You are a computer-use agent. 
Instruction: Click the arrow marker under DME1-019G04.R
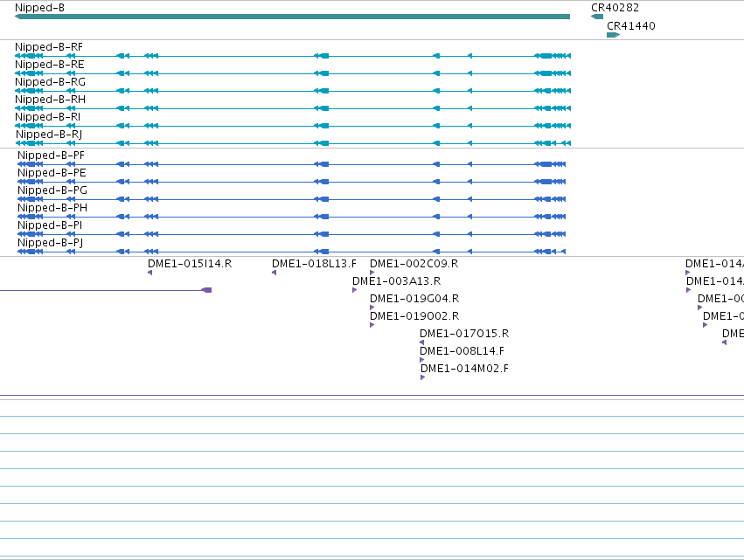coord(372,308)
